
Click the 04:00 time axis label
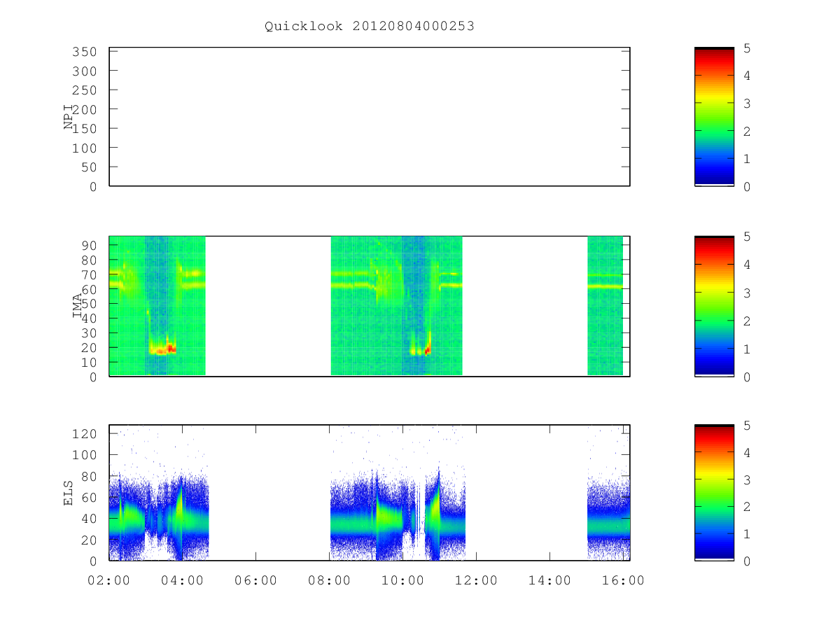pos(183,580)
